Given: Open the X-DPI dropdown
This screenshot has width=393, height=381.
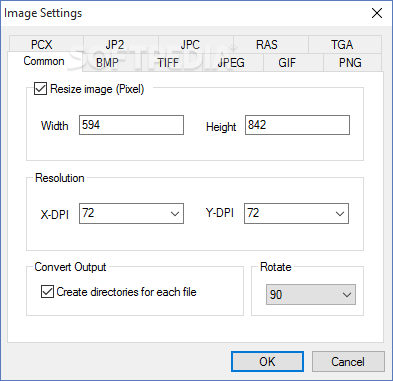Looking at the screenshot, I should pos(131,213).
